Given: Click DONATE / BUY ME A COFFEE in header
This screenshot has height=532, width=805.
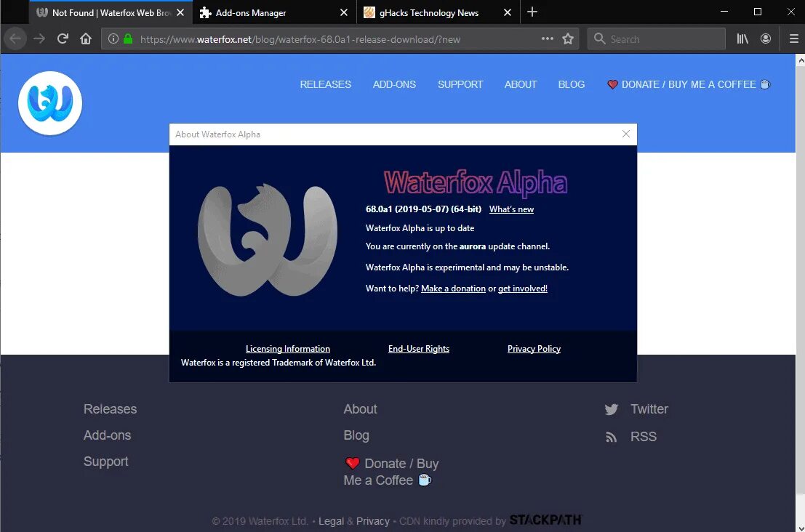Looking at the screenshot, I should pyautogui.click(x=689, y=84).
